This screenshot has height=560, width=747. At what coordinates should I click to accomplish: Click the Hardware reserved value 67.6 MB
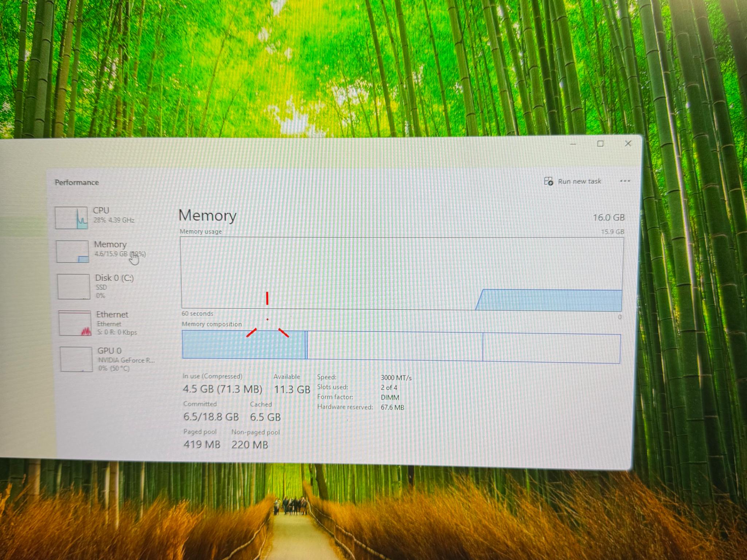392,407
